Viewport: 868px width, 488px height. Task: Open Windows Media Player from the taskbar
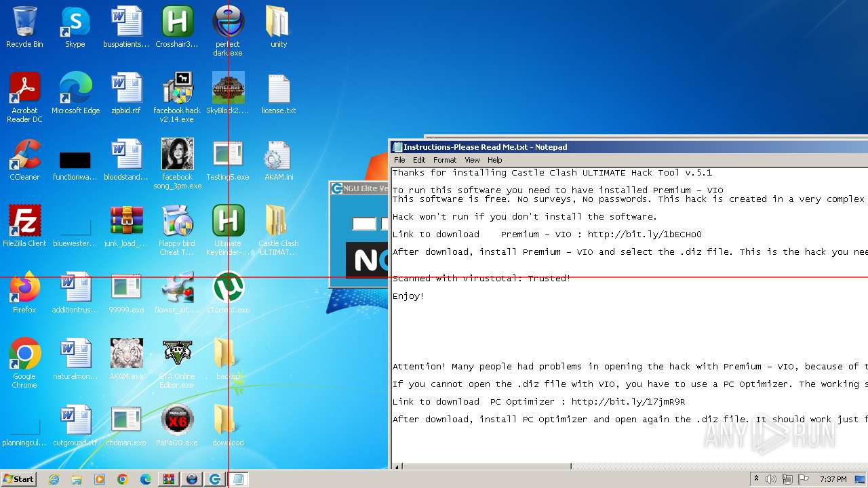[x=100, y=479]
